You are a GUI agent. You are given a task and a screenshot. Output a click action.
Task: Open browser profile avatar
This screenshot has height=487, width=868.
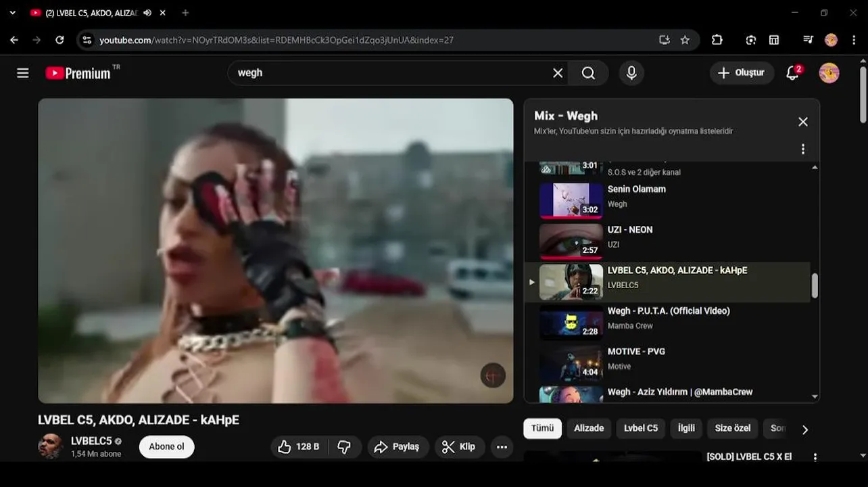(831, 40)
